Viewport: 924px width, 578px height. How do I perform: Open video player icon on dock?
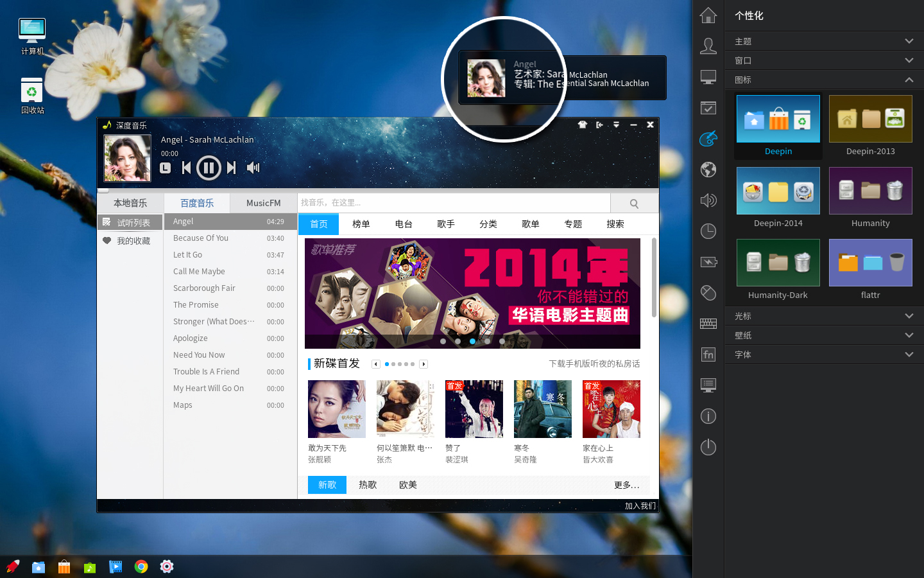tap(116, 566)
